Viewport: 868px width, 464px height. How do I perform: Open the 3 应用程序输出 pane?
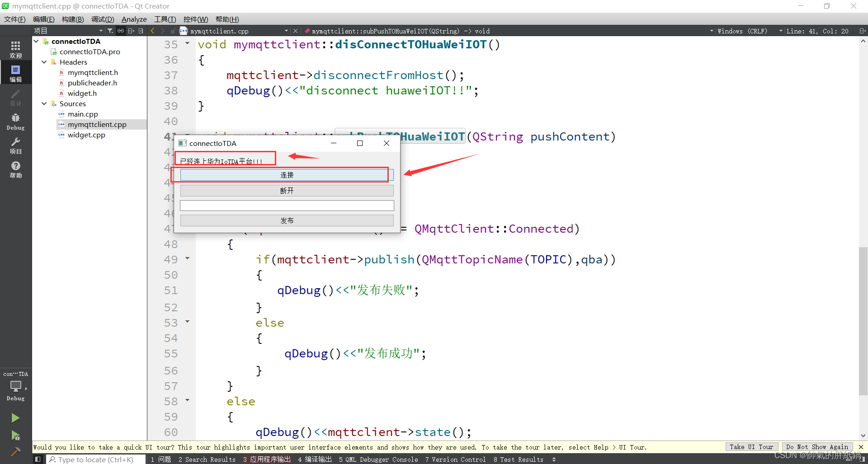pos(267,459)
